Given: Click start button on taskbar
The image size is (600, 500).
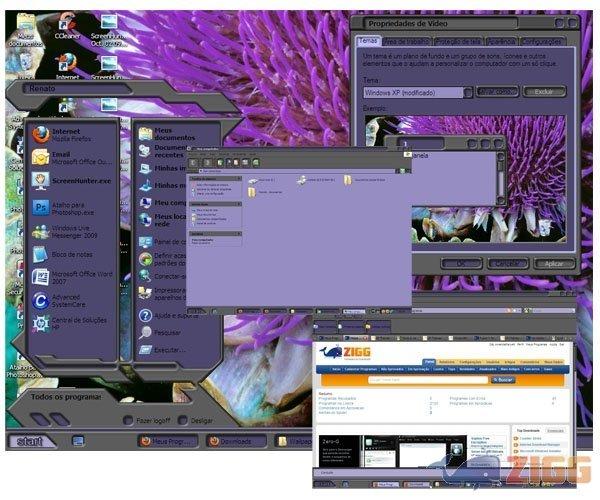Looking at the screenshot, I should (x=30, y=441).
